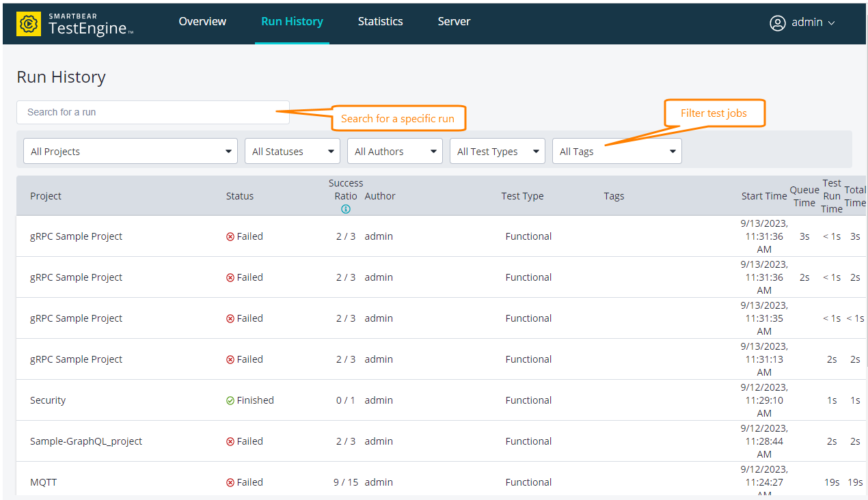
Task: Click the green Finished icon on Security row
Action: tap(230, 400)
